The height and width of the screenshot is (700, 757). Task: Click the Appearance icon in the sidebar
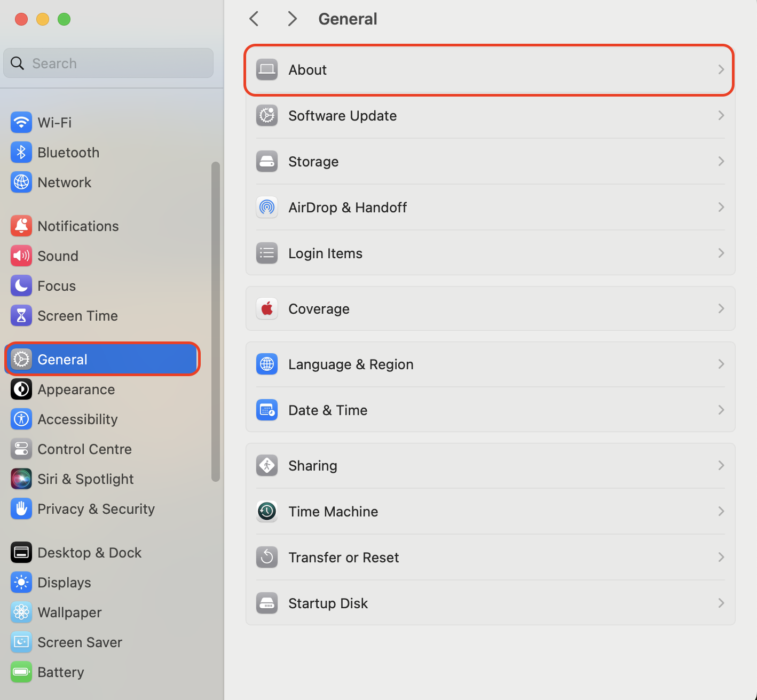click(21, 389)
